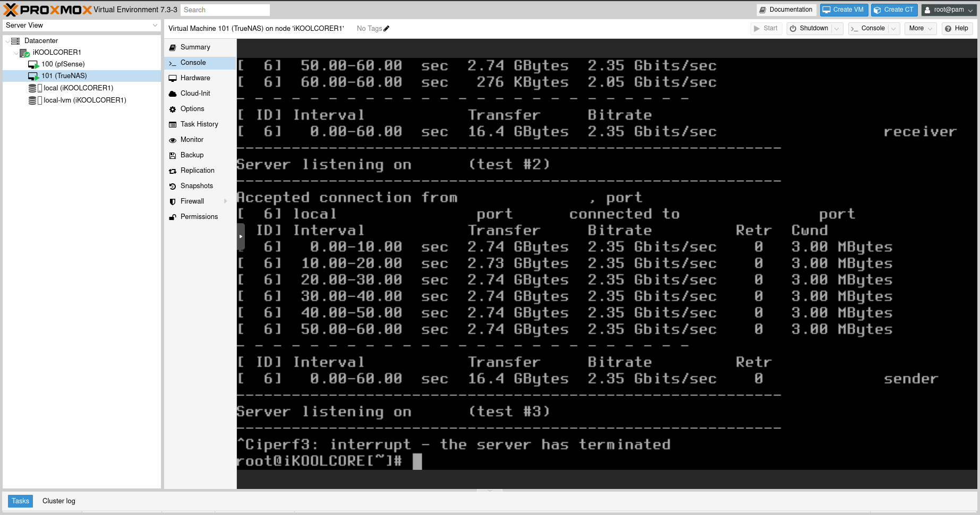Screen dimensions: 980x515
Task: Click the Backup floppy icon
Action: pyautogui.click(x=173, y=155)
